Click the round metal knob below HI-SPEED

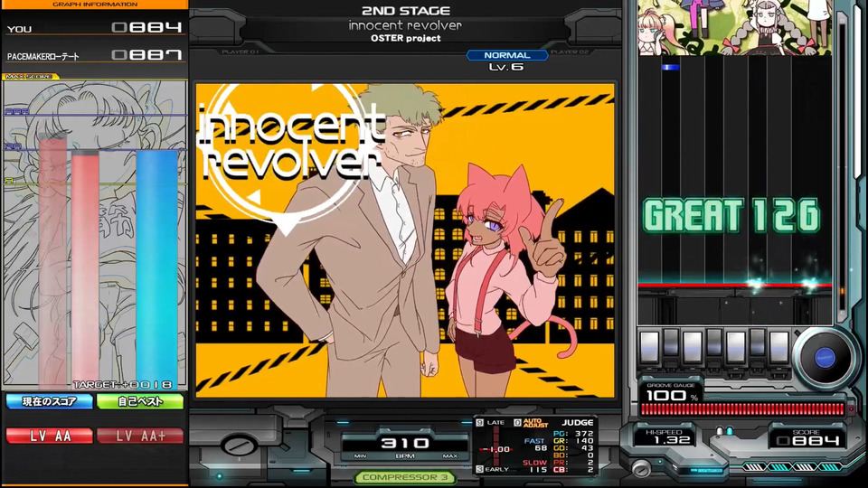(641, 469)
